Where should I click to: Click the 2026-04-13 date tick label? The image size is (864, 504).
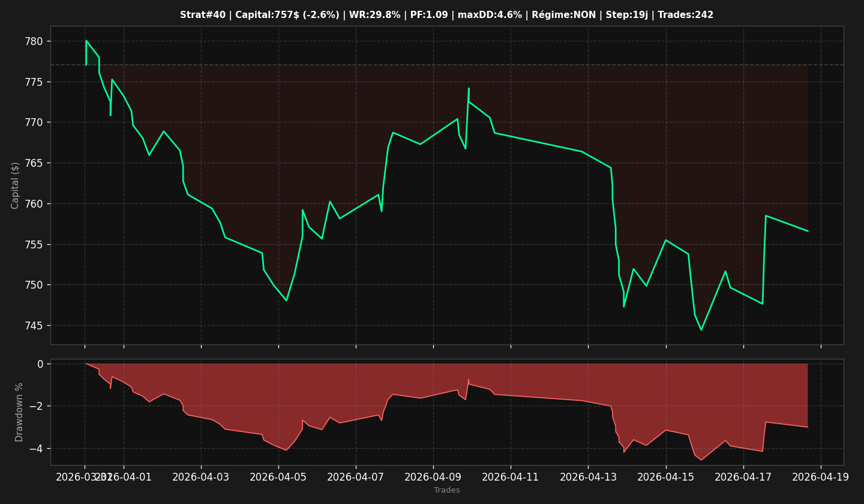(x=588, y=477)
